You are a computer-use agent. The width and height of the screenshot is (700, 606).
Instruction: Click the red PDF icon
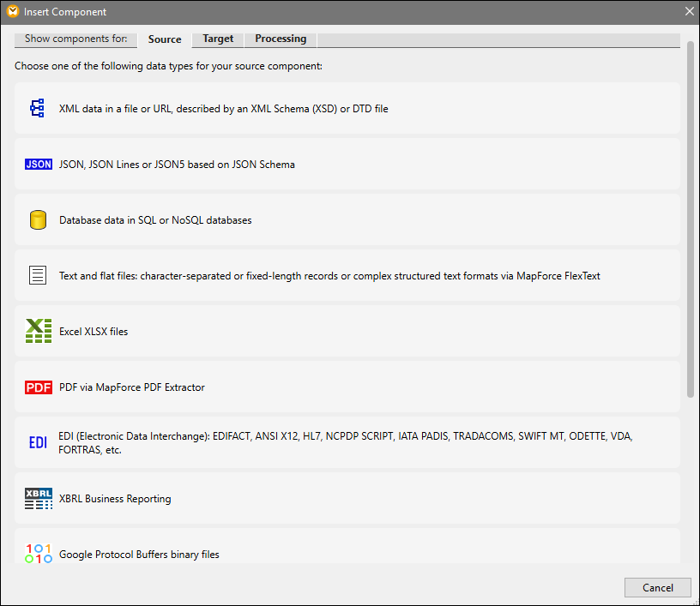(39, 387)
